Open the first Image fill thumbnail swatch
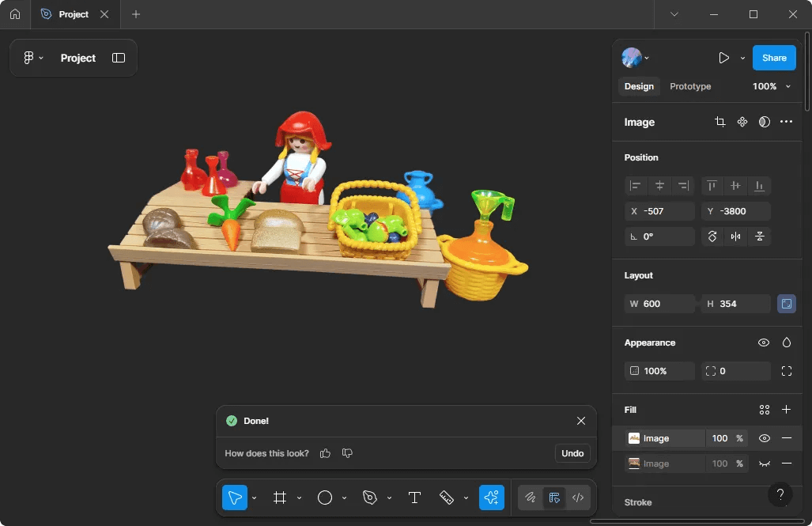The image size is (812, 526). (x=634, y=438)
